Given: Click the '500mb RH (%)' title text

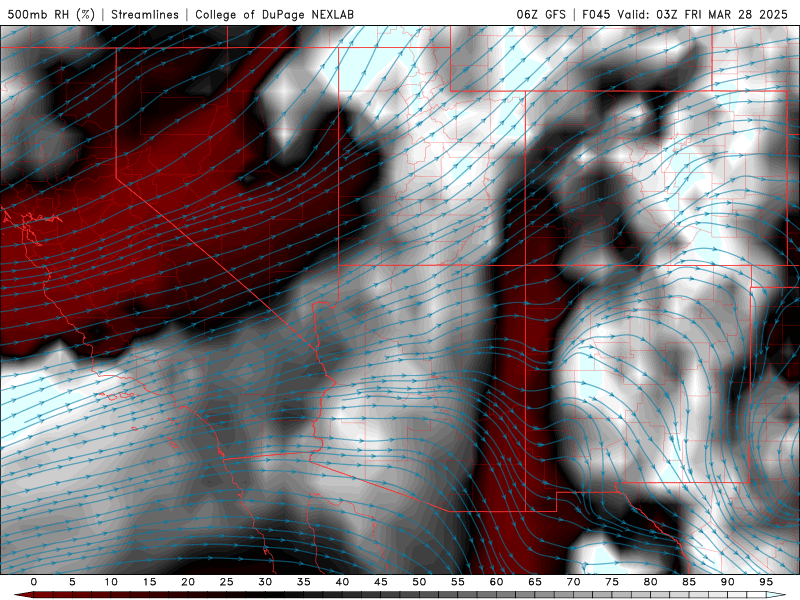Looking at the screenshot, I should click(51, 15).
